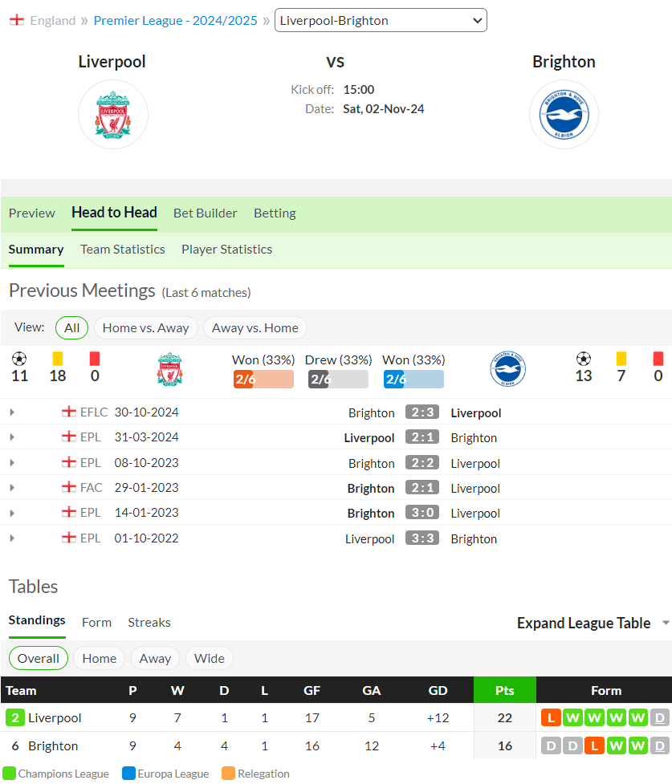Click the football goals icon above 11
The width and height of the screenshot is (672, 784).
coord(19,359)
